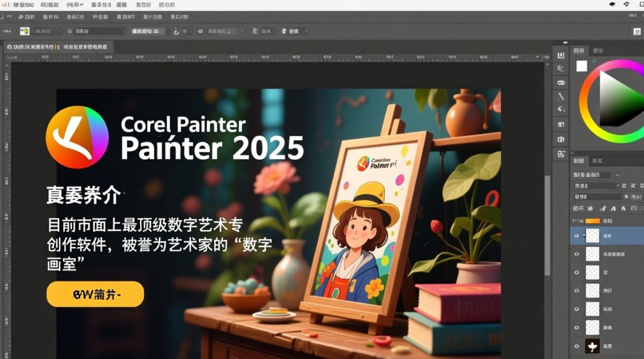Toggle visibility of the second layer
The width and height of the screenshot is (644, 359).
pyautogui.click(x=577, y=254)
